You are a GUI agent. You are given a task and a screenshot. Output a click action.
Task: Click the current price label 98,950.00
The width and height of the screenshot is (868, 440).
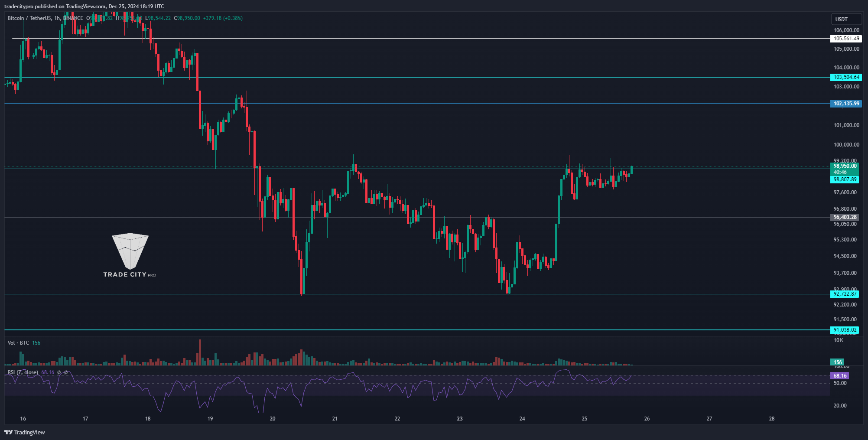click(845, 166)
